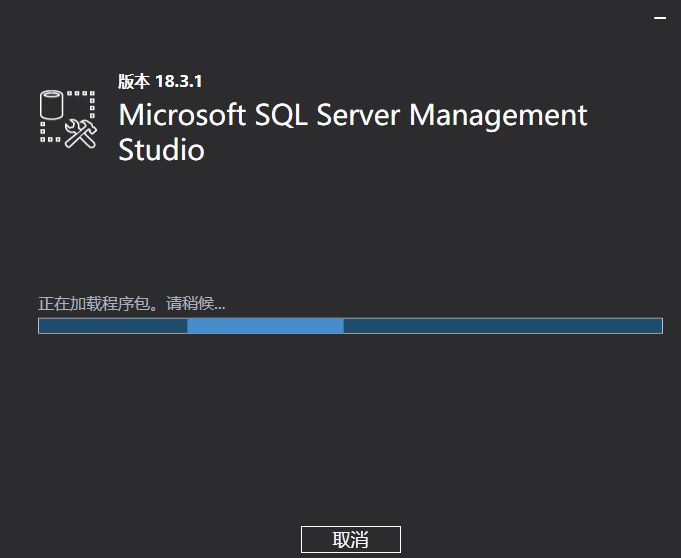The image size is (681, 558).
Task: Click the 18.3.1 version number
Action: [179, 81]
